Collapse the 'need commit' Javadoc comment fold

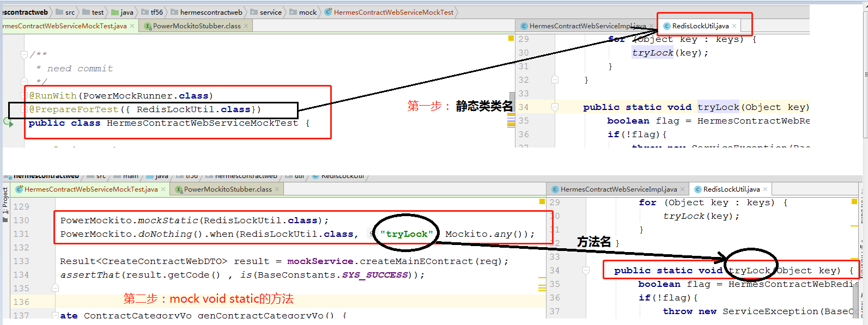pyautogui.click(x=23, y=54)
